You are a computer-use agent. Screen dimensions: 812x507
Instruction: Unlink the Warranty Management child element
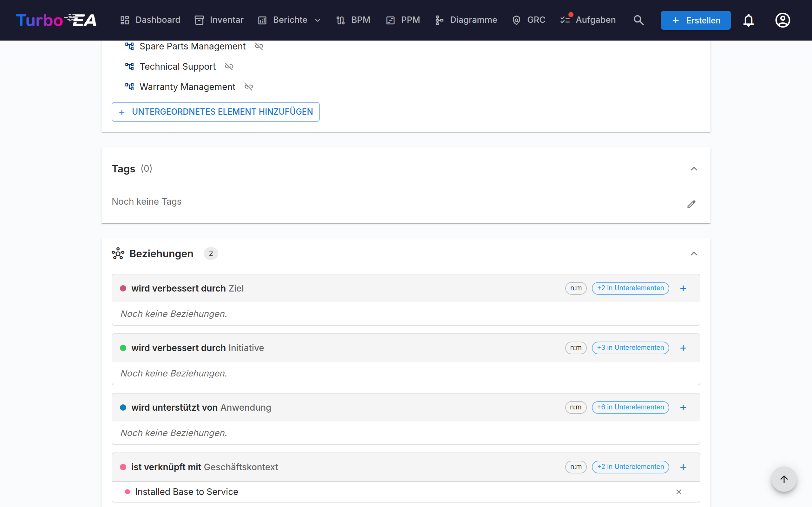[249, 87]
